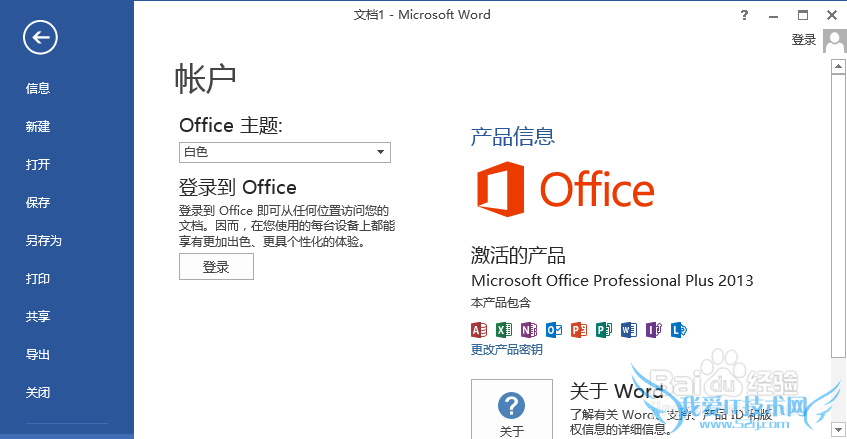
Task: Click the Outlook product icon
Action: [x=554, y=329]
